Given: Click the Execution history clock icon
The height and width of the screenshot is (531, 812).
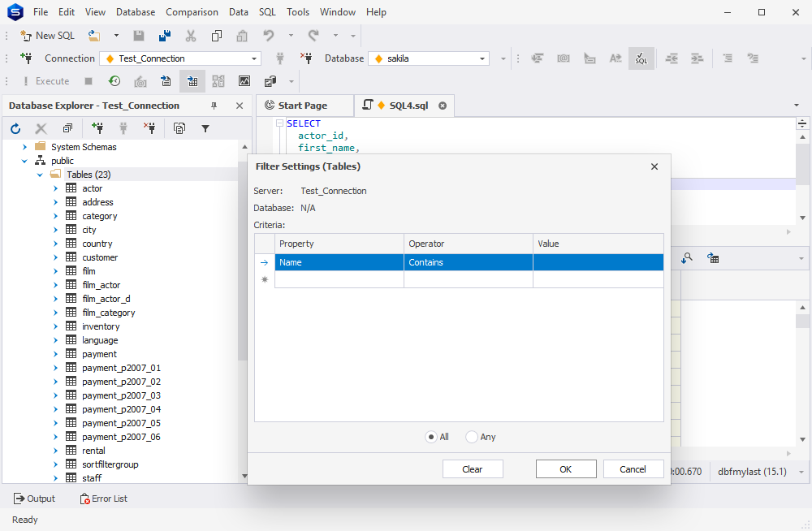Looking at the screenshot, I should [x=114, y=81].
